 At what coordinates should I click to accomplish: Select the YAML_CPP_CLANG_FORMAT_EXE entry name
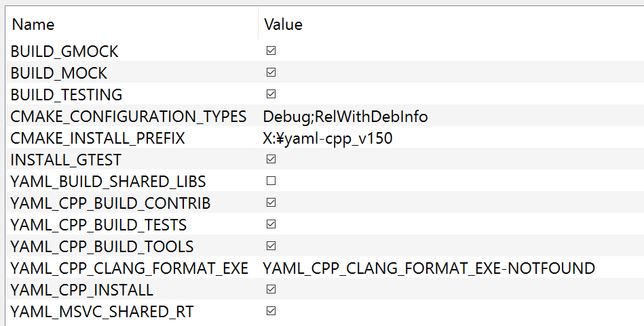pyautogui.click(x=130, y=268)
